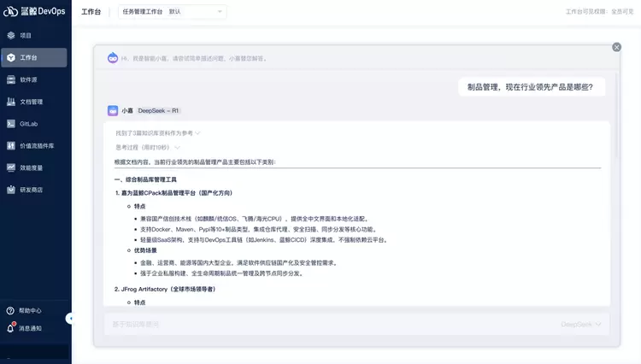Click the 基于知识库提问 input field
The width and height of the screenshot is (641, 364).
(325, 324)
